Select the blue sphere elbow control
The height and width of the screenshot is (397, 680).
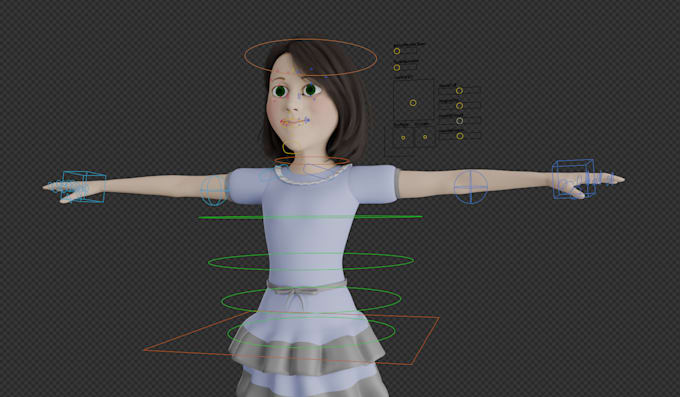(471, 187)
